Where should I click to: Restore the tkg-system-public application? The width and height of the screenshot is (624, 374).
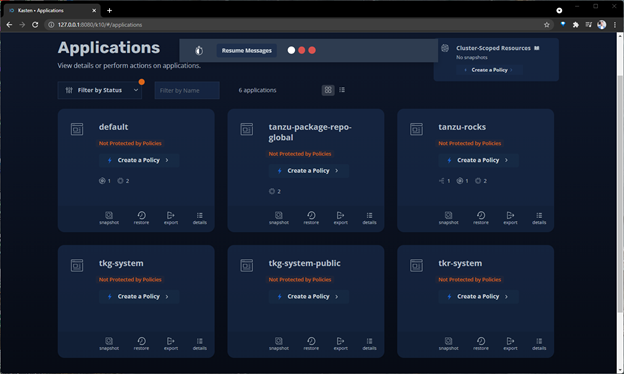(311, 344)
